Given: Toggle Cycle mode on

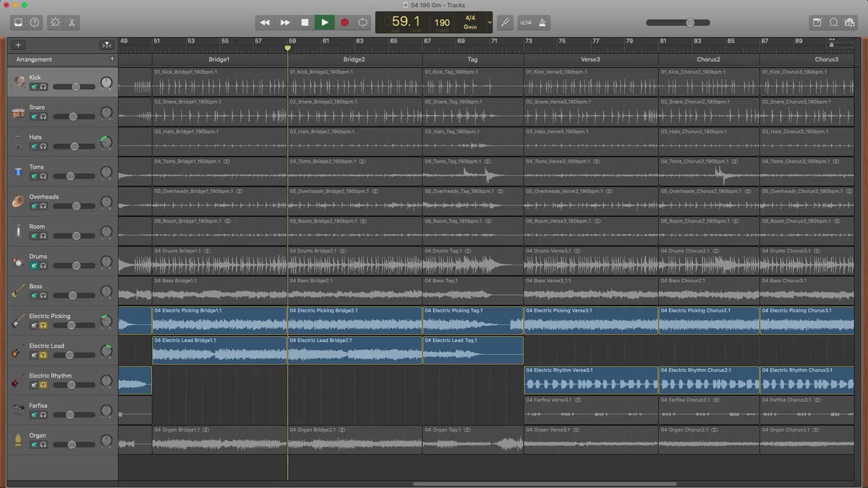Looking at the screenshot, I should pos(362,22).
